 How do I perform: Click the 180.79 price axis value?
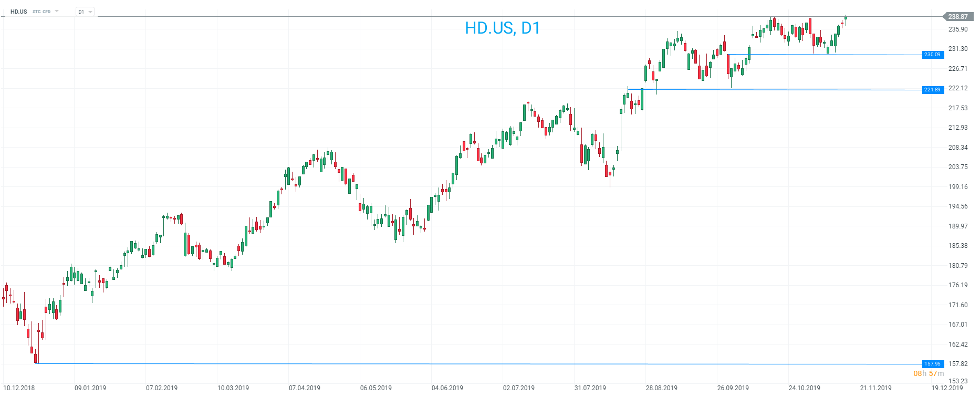(x=958, y=266)
